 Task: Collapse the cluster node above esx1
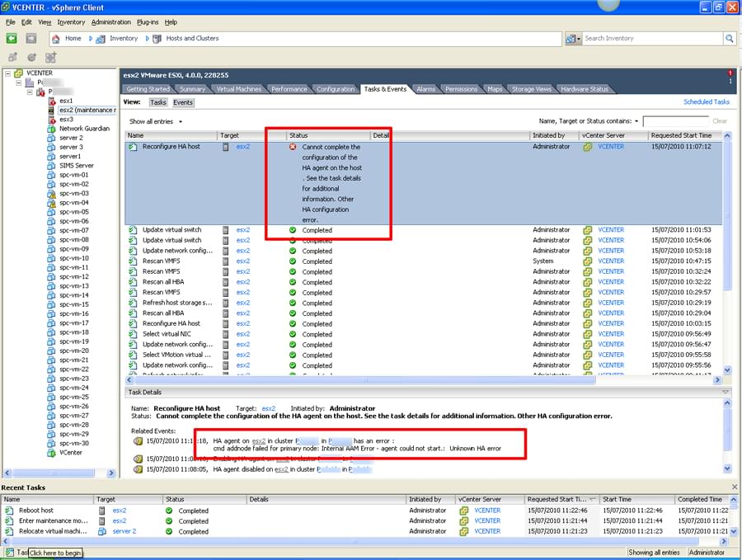[30, 92]
